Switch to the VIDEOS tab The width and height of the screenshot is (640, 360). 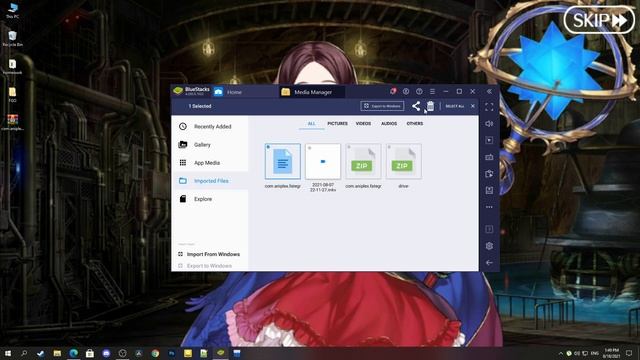pos(363,123)
